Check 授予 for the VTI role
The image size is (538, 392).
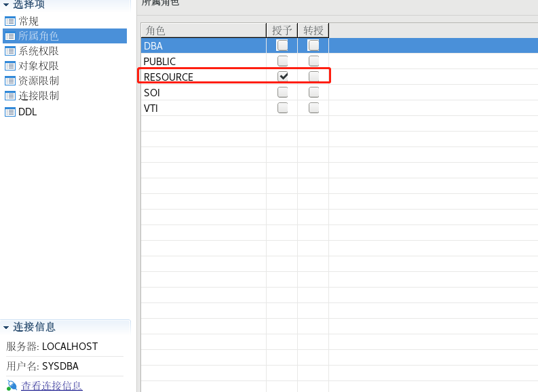283,108
